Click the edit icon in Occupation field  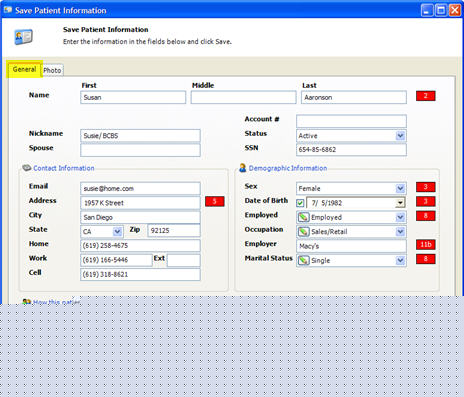coord(304,232)
